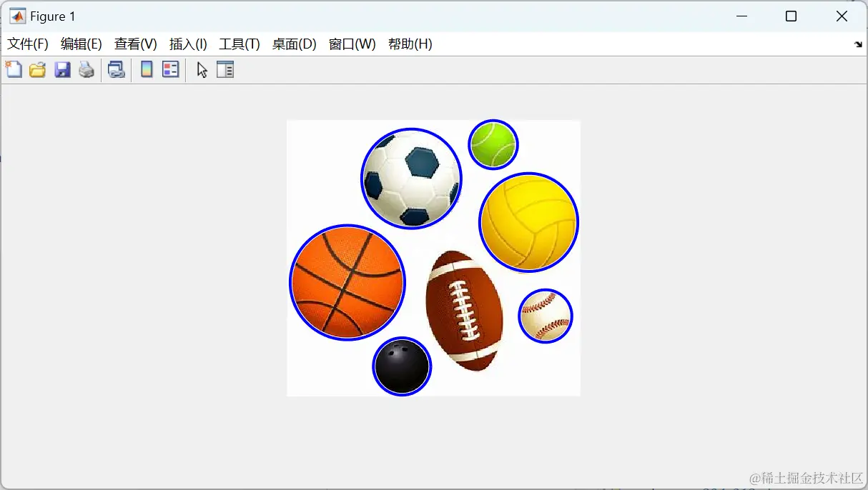Click the Open File folder icon
The height and width of the screenshot is (490, 868).
[x=37, y=69]
